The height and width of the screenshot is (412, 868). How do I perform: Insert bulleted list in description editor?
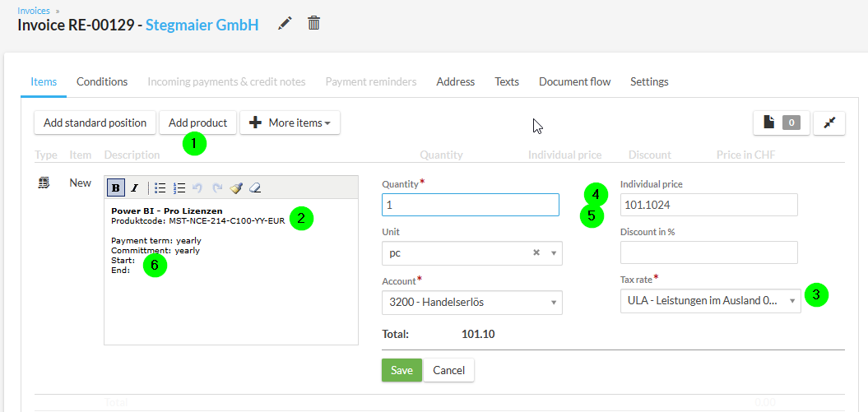click(160, 188)
